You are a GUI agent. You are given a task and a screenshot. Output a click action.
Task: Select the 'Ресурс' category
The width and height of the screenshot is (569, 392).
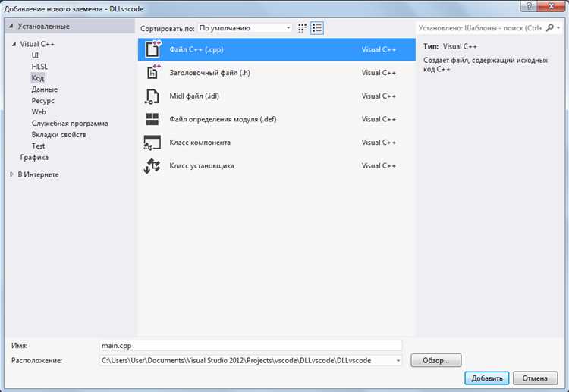[42, 101]
